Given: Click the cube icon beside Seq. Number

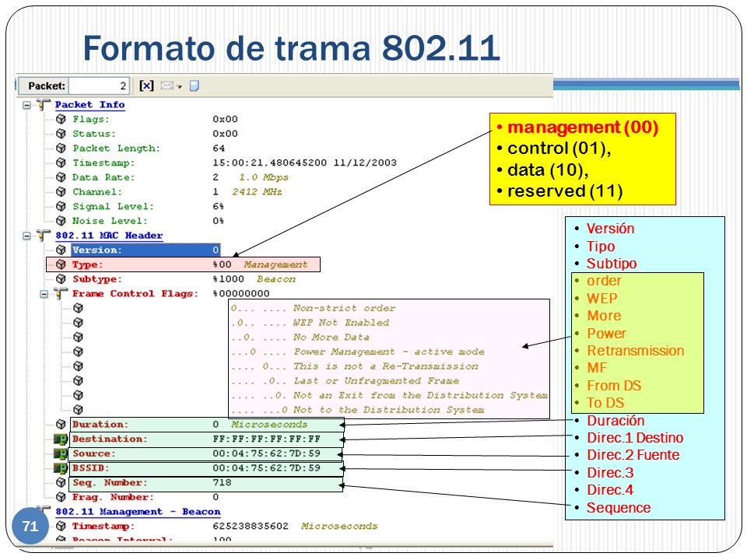Looking at the screenshot, I should tap(61, 482).
